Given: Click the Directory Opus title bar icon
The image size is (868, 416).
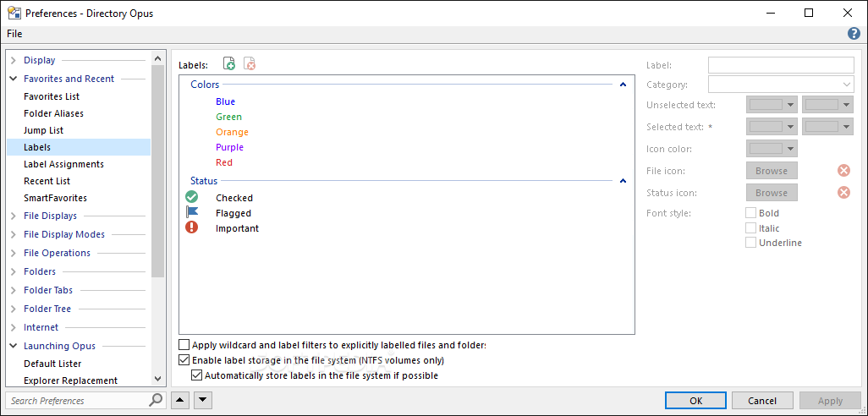Looking at the screenshot, I should point(14,13).
